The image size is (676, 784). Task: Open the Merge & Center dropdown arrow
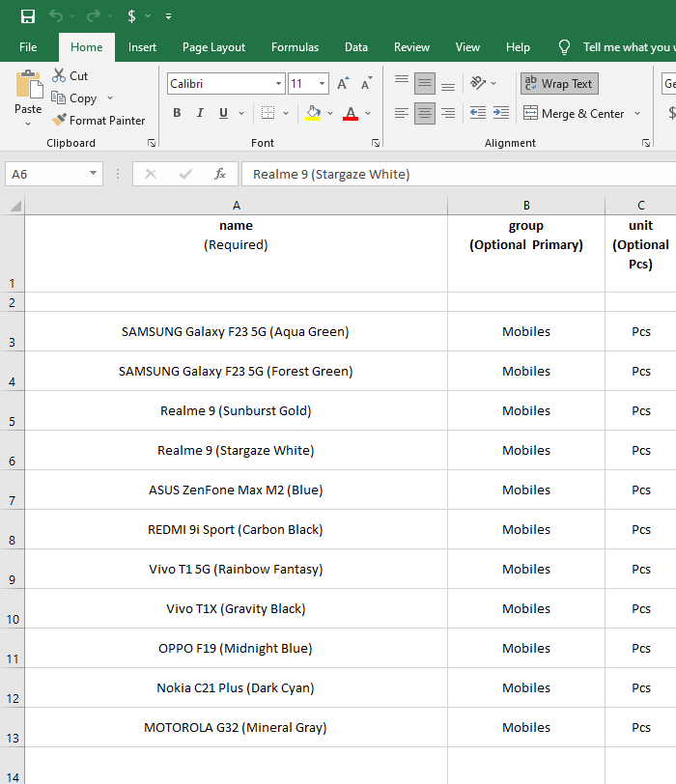[x=637, y=114]
